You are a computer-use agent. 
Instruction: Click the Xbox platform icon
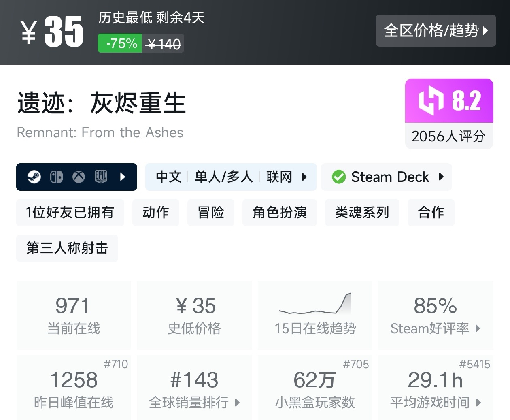pyautogui.click(x=79, y=177)
